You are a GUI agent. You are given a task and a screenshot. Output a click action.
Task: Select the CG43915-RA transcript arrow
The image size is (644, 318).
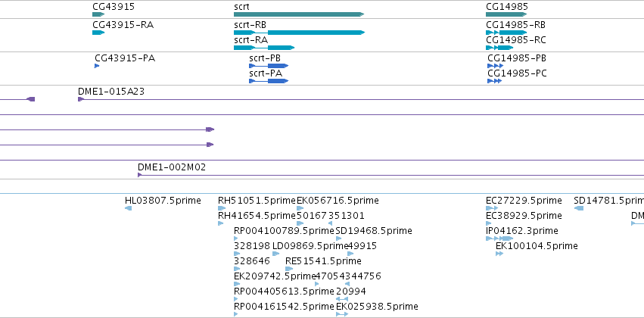coord(98,33)
